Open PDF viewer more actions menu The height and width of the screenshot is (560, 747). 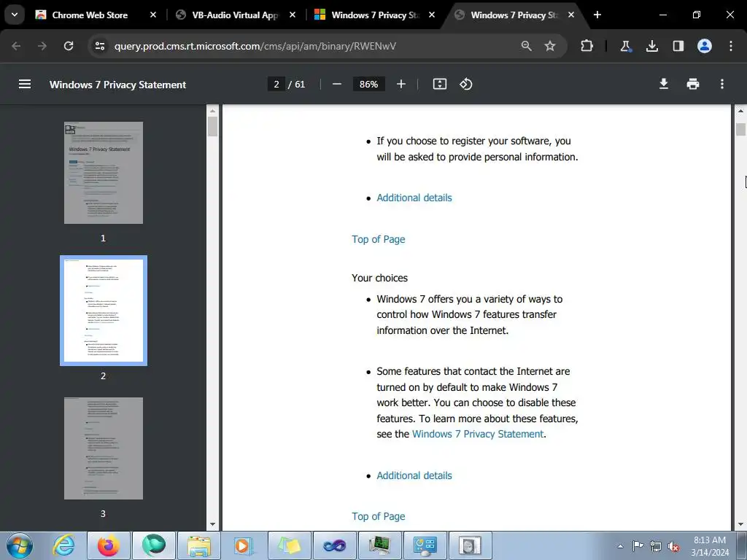[x=722, y=85]
